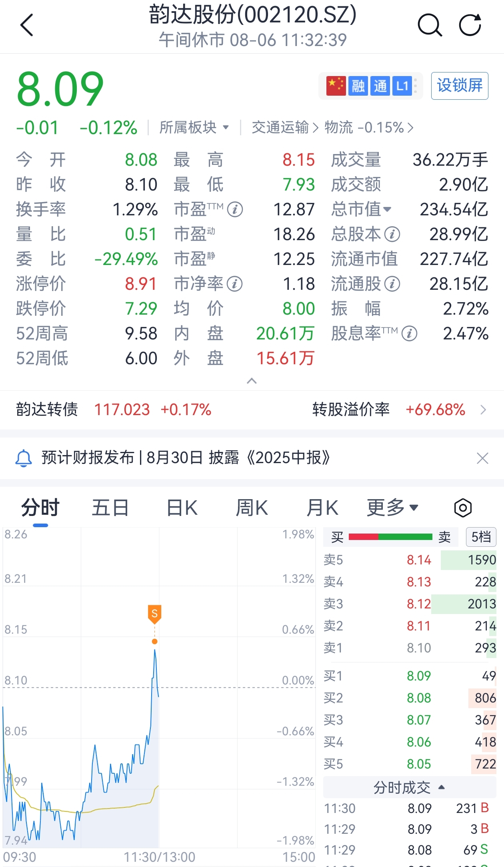Switch to the 五日 chart tab
Image resolution: width=504 pixels, height=867 pixels.
click(110, 508)
